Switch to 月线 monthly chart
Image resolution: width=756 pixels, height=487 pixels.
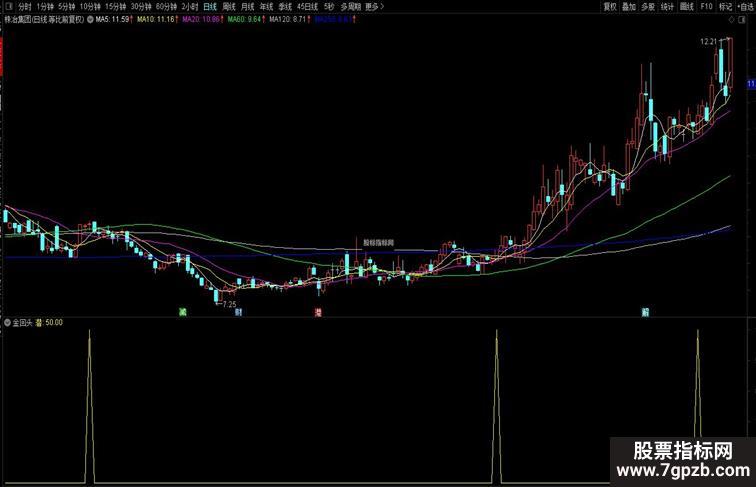pos(247,7)
